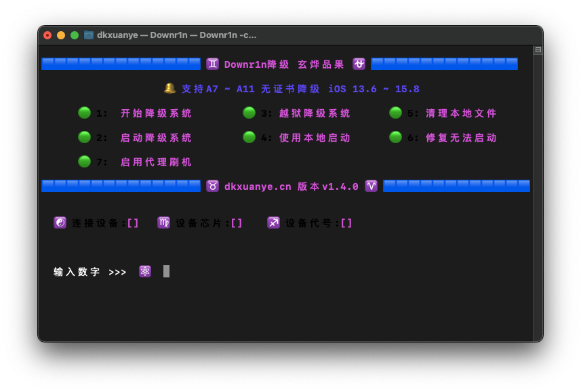
Task: Click the Gemini symbol beside the Downr1n title
Action: click(212, 64)
